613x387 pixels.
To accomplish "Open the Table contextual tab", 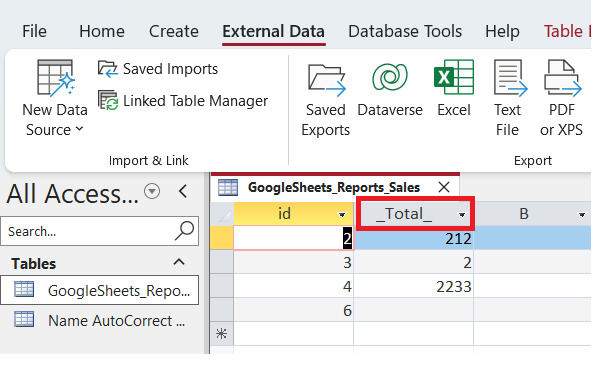I will [x=567, y=31].
